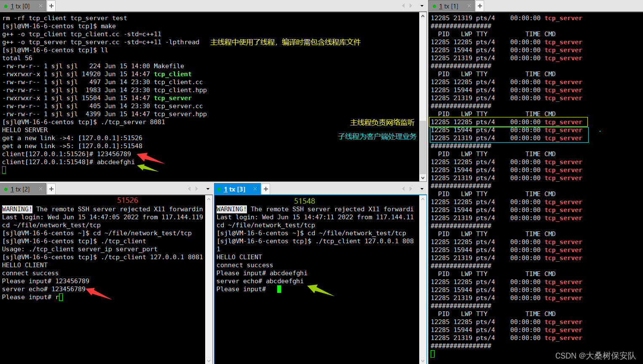Viewport: 643px width, 364px height.
Task: Click "tcp_client.hpp" in file listing
Action: coord(180,90)
